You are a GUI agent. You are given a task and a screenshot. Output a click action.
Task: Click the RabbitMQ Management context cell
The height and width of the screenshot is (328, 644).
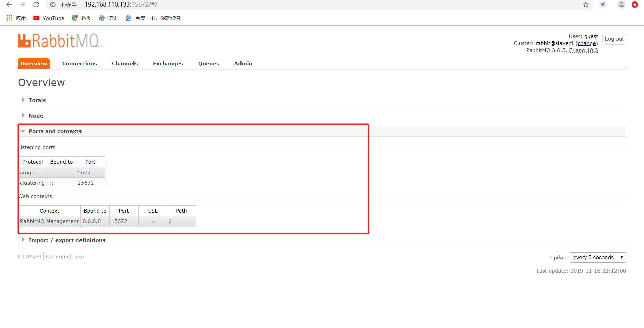click(50, 221)
